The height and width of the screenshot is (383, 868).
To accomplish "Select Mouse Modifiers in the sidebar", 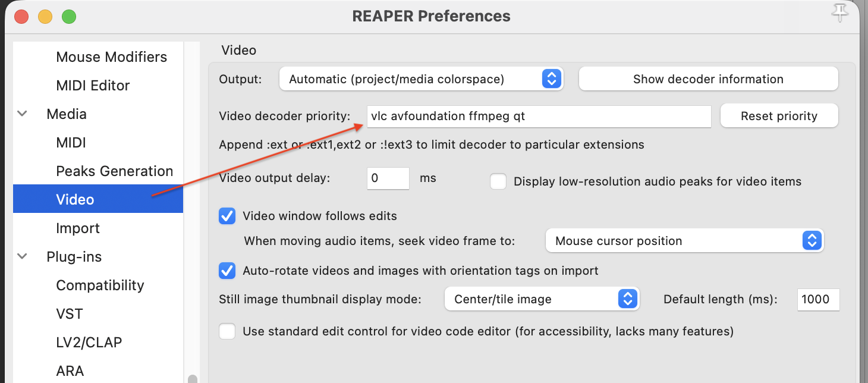I will tap(111, 57).
